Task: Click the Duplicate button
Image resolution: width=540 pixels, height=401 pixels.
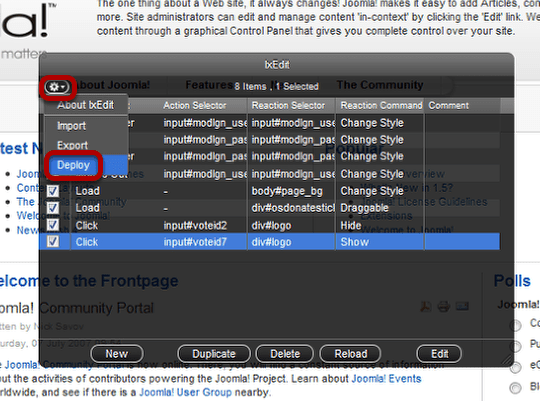Action: click(214, 354)
